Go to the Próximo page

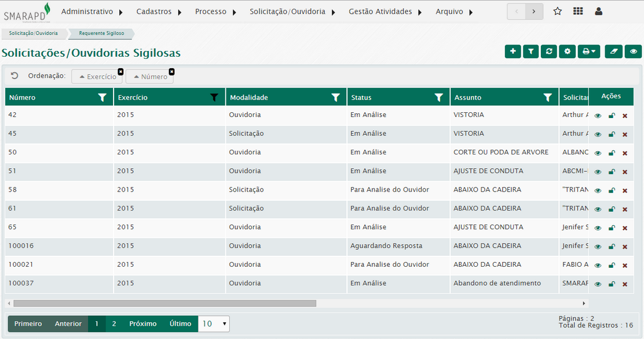tap(142, 324)
